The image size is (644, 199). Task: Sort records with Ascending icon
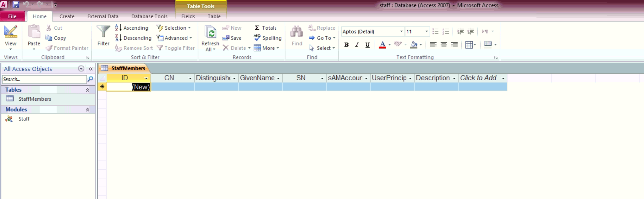132,28
